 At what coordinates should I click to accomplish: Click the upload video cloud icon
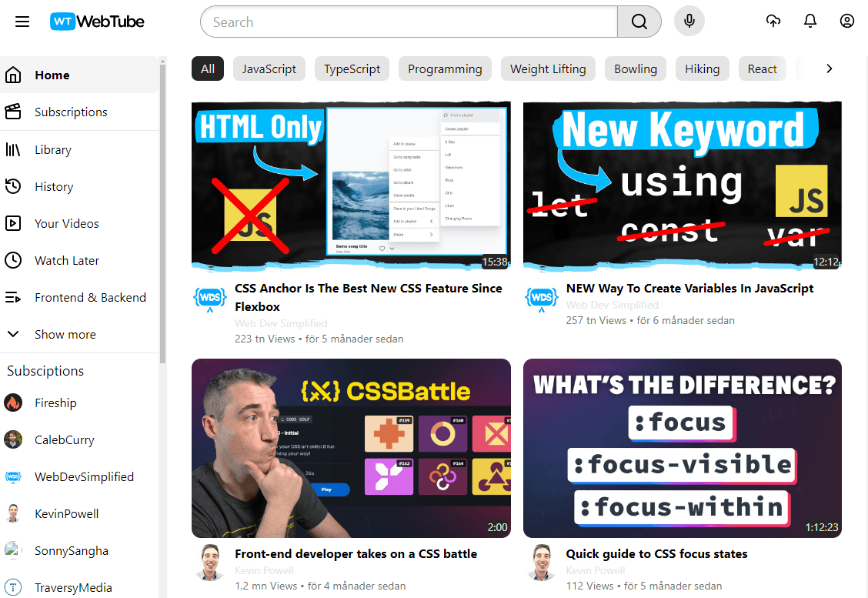tap(773, 21)
